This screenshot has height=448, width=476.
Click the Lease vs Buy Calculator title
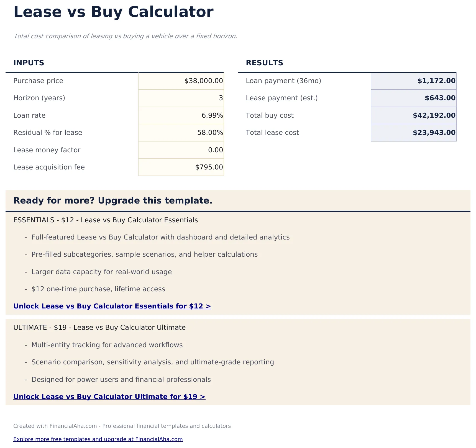(x=114, y=12)
